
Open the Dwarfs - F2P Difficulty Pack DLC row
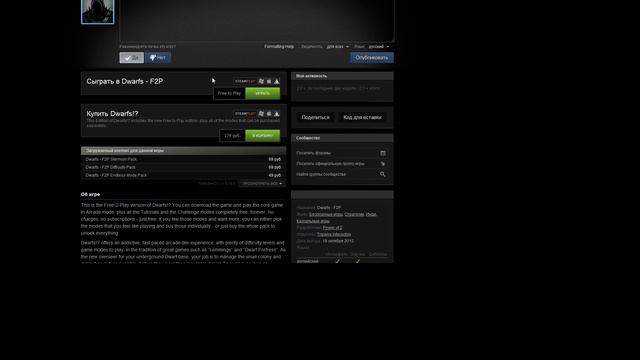[x=183, y=167]
